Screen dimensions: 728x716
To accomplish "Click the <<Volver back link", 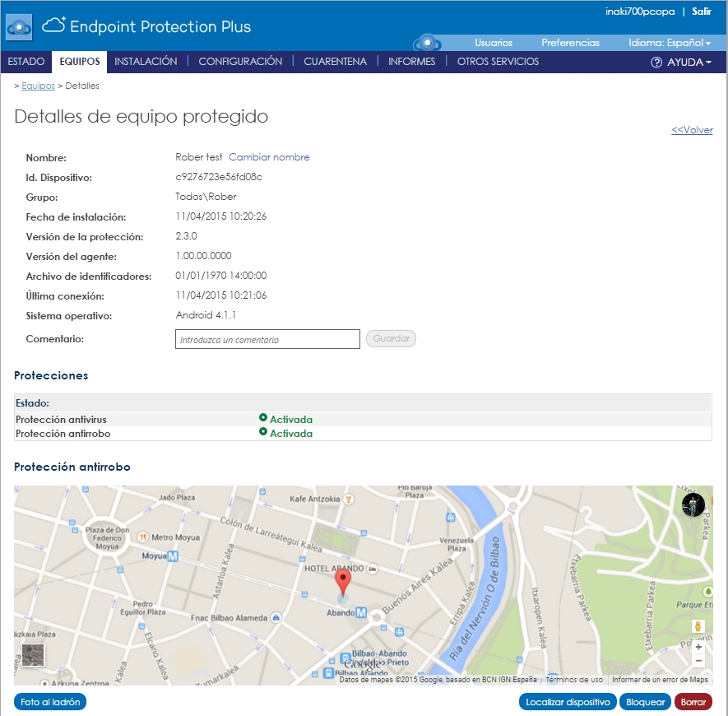I will pyautogui.click(x=692, y=130).
